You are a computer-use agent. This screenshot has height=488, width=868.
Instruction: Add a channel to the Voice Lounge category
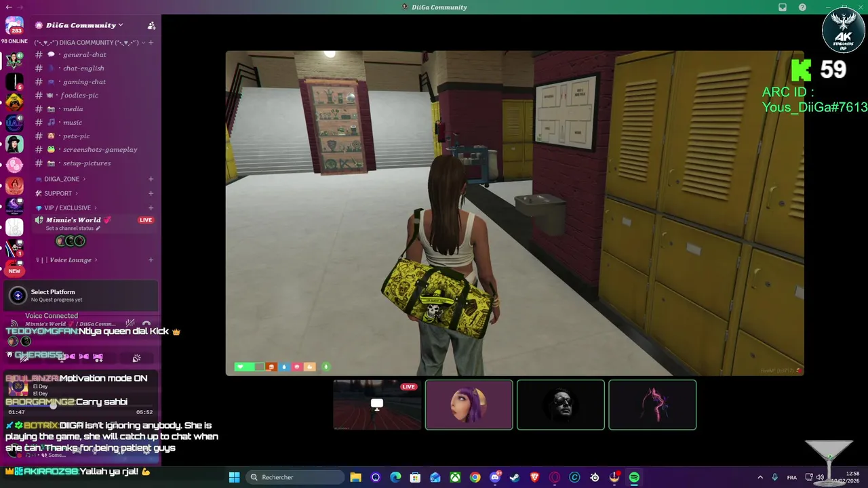point(151,260)
